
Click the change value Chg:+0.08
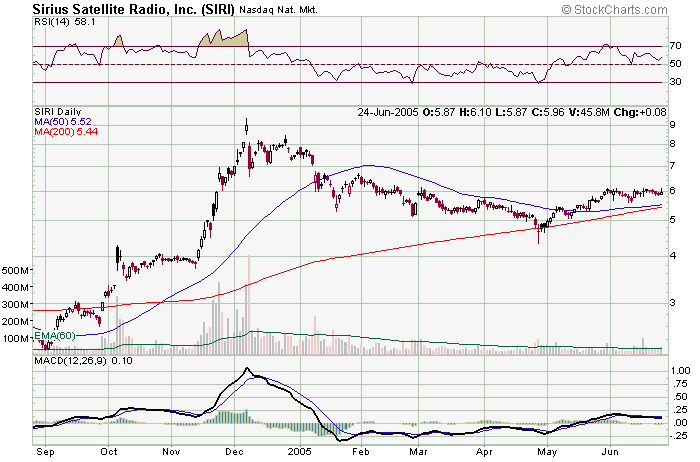click(641, 112)
